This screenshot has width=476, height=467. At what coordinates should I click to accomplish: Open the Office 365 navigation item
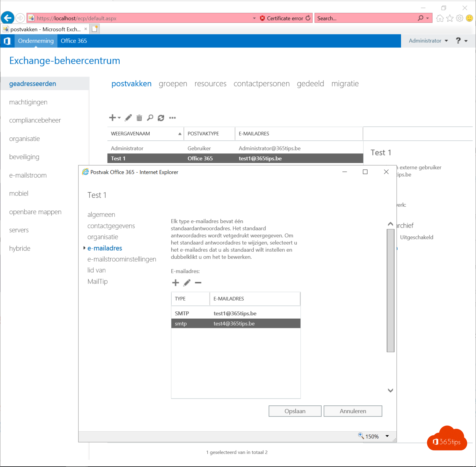73,41
